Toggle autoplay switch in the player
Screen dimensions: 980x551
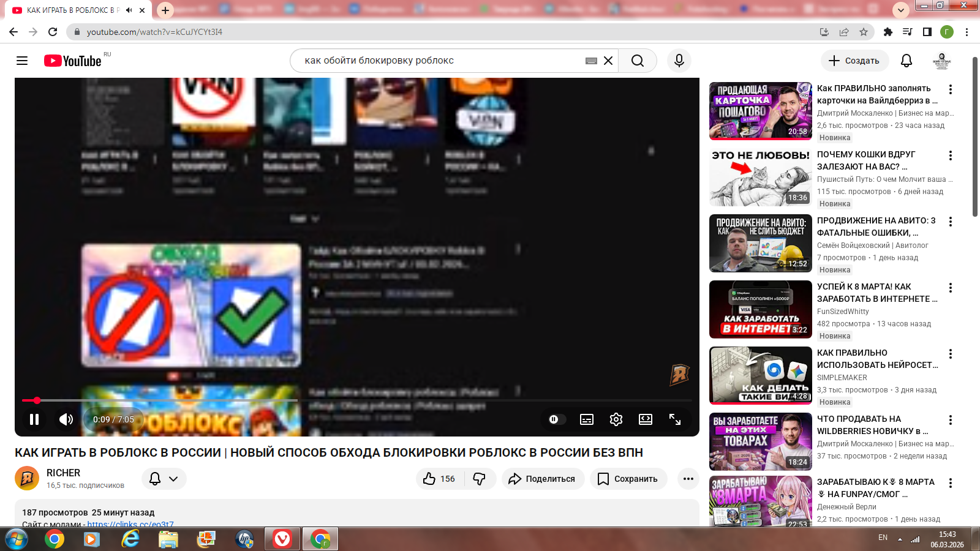(557, 419)
